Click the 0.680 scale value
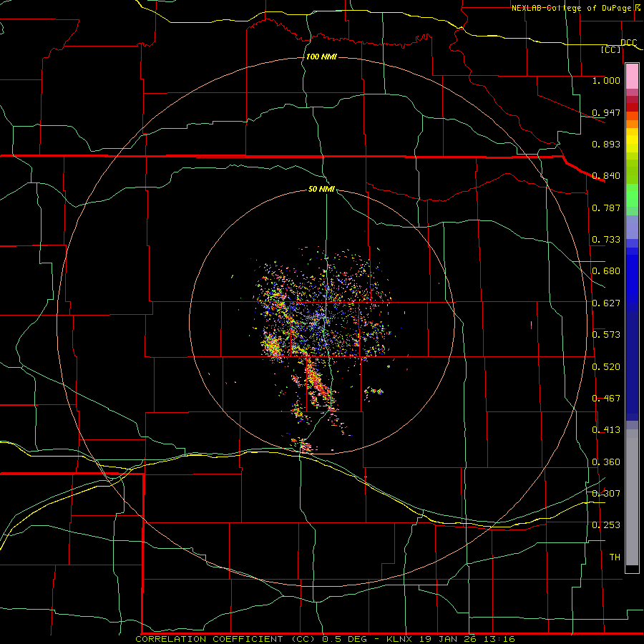Image resolution: width=644 pixels, height=644 pixels. click(x=606, y=271)
